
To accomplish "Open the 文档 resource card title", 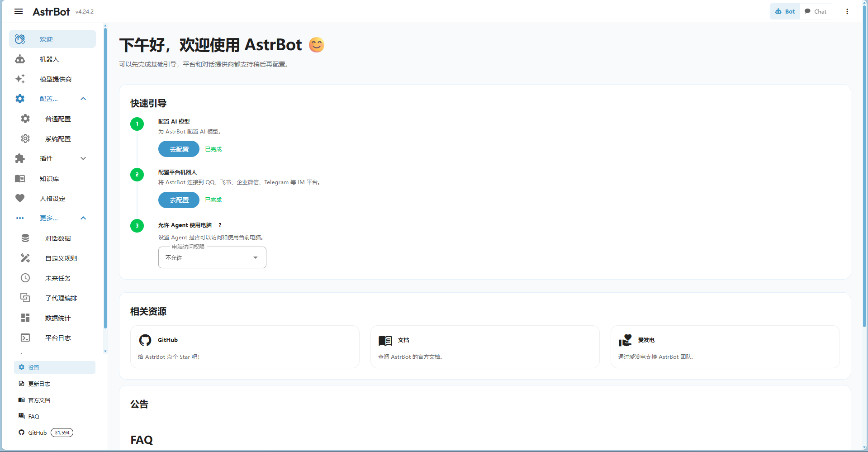I will click(x=403, y=340).
